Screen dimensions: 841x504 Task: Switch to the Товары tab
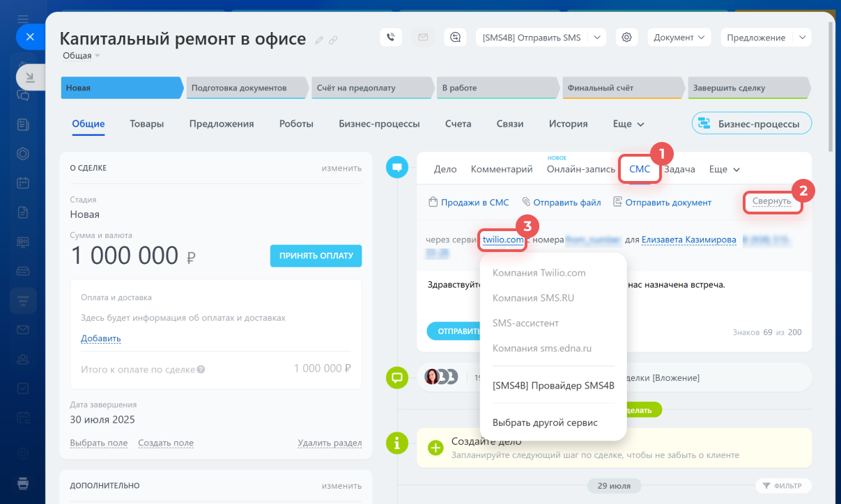click(x=146, y=124)
